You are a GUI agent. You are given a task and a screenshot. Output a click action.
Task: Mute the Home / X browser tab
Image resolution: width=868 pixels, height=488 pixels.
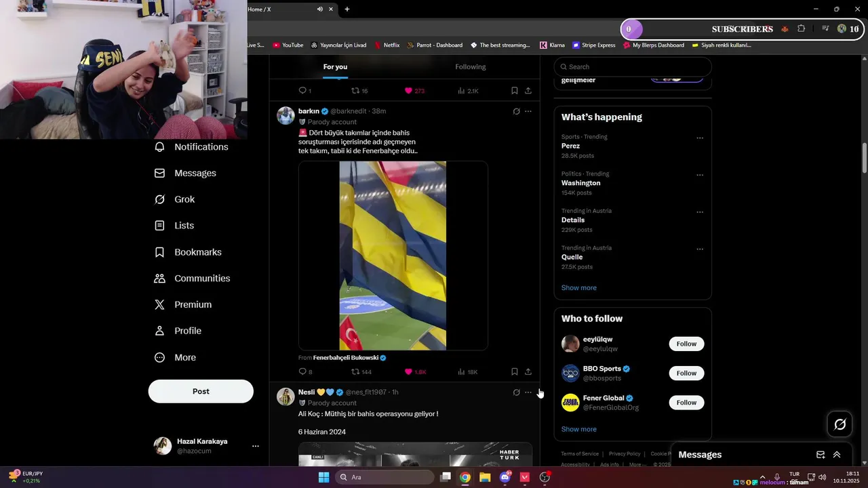pyautogui.click(x=320, y=9)
